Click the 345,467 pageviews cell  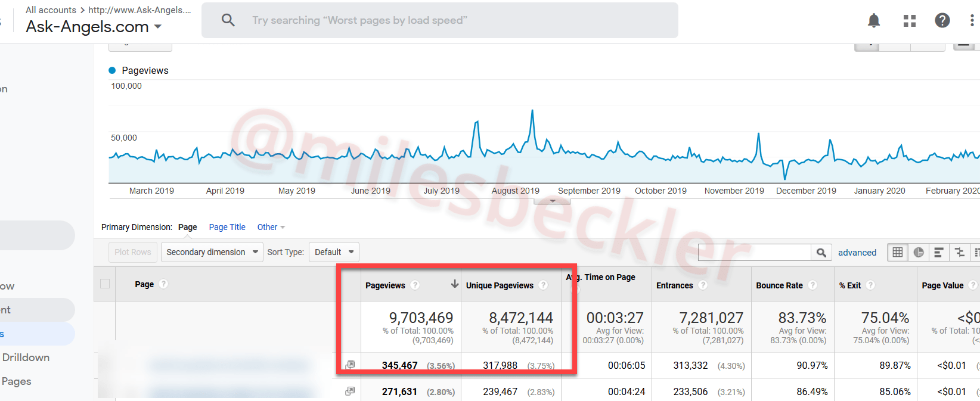coord(399,365)
